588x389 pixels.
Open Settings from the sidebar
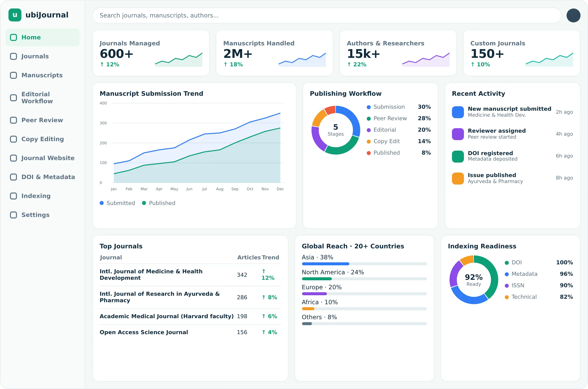coord(43,215)
